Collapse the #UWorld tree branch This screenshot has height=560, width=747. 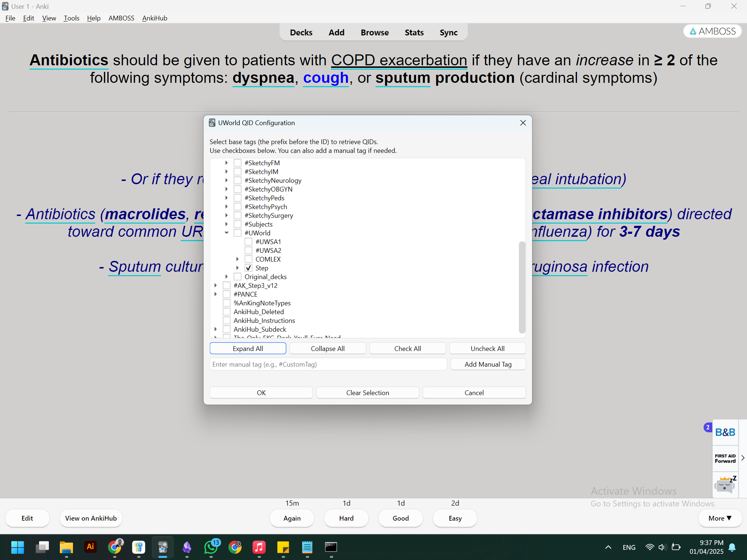227,233
